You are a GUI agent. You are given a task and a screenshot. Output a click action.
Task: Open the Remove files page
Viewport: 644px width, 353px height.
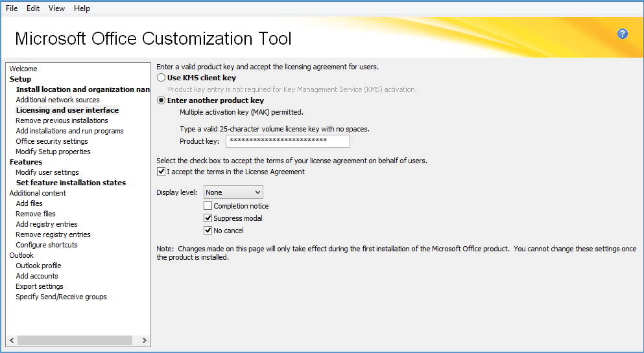[x=35, y=214]
